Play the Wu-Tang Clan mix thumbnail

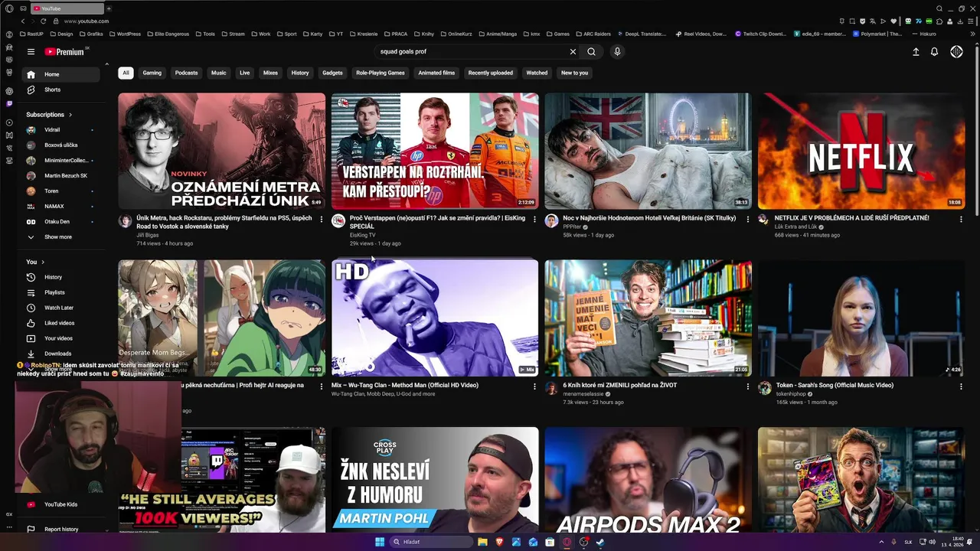tap(435, 318)
